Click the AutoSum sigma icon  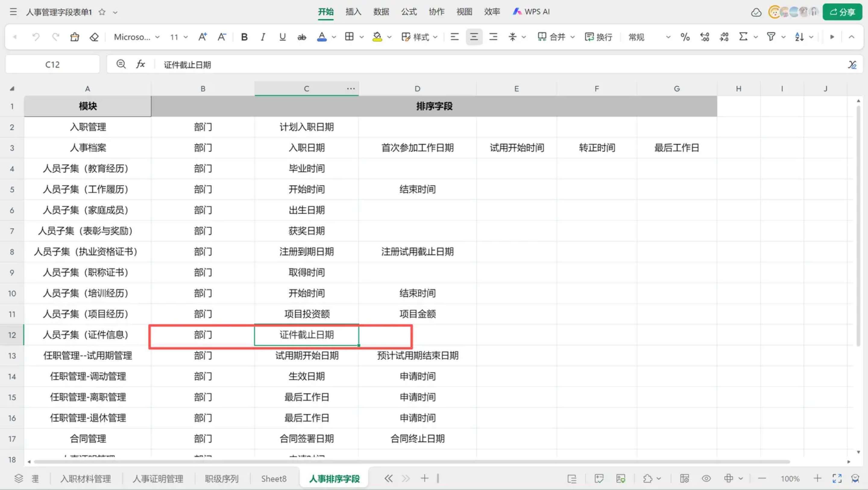click(x=743, y=37)
